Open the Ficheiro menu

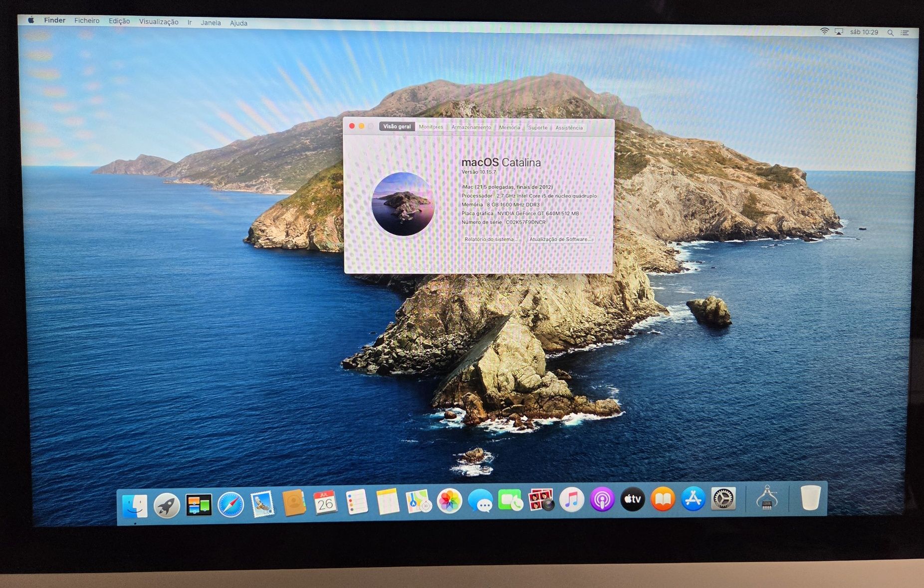(87, 21)
